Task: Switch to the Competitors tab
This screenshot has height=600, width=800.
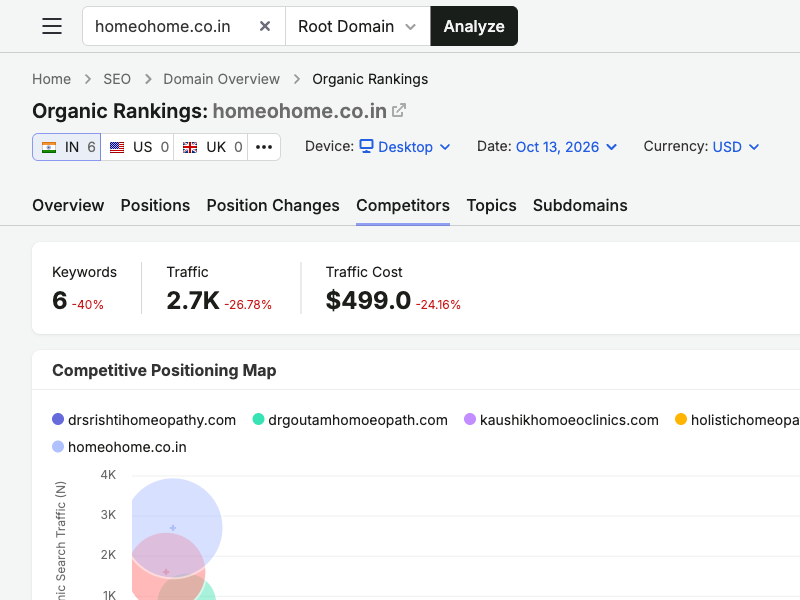Action: 403,205
